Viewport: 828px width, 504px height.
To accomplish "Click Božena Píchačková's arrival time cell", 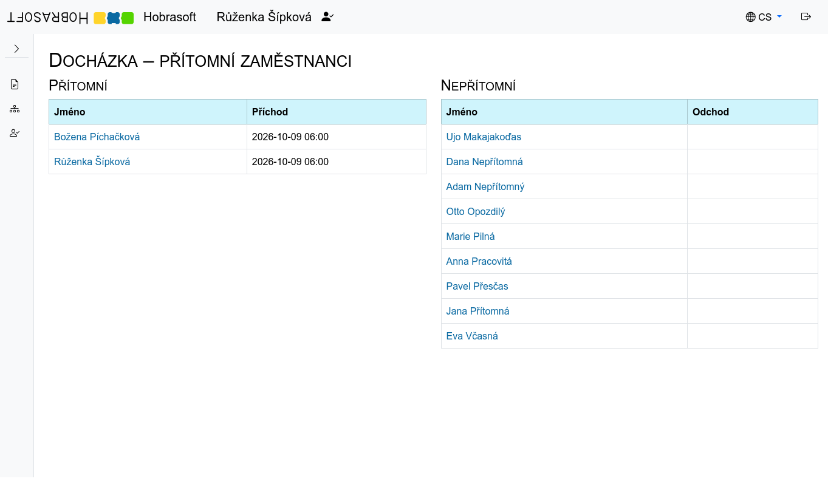I will [337, 137].
